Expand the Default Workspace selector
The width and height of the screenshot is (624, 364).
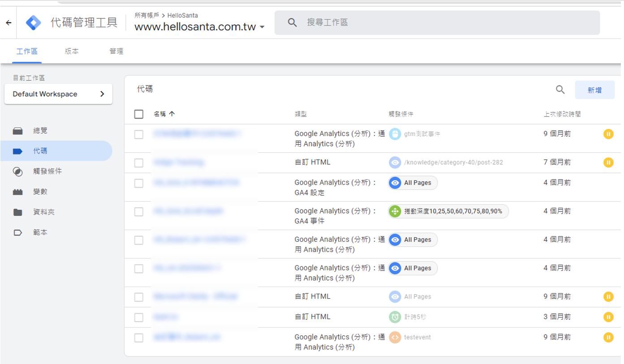[x=58, y=94]
